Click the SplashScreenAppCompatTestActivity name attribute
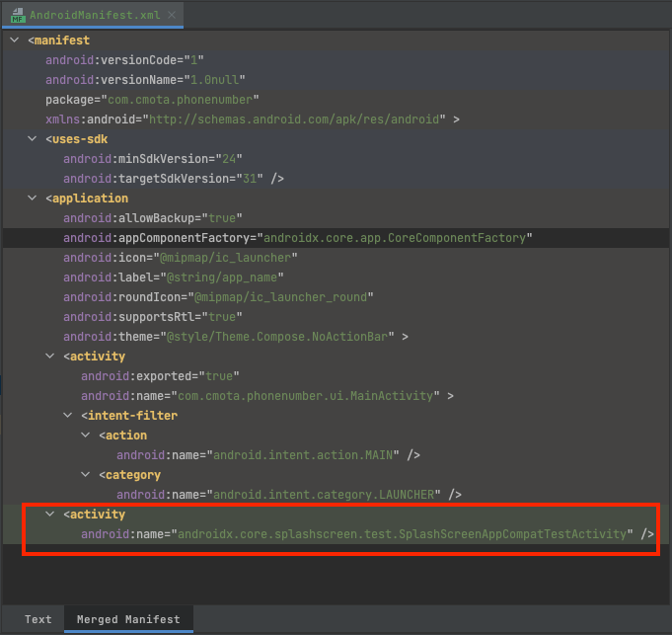Screen dimensions: 672x635 368,533
